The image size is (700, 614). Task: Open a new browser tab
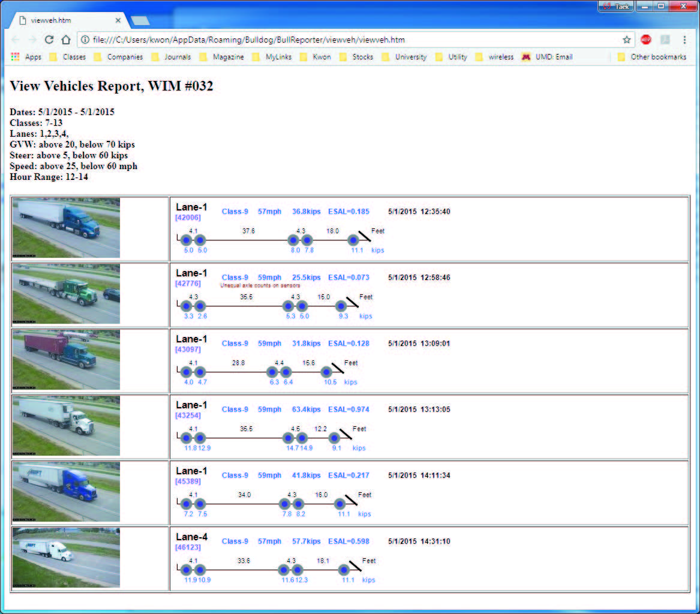tap(142, 19)
